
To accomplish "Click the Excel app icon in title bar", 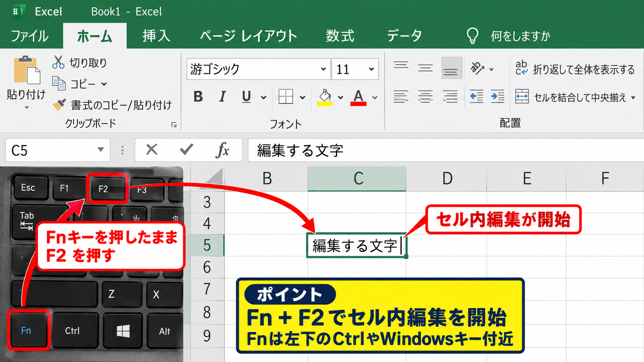I will [19, 11].
